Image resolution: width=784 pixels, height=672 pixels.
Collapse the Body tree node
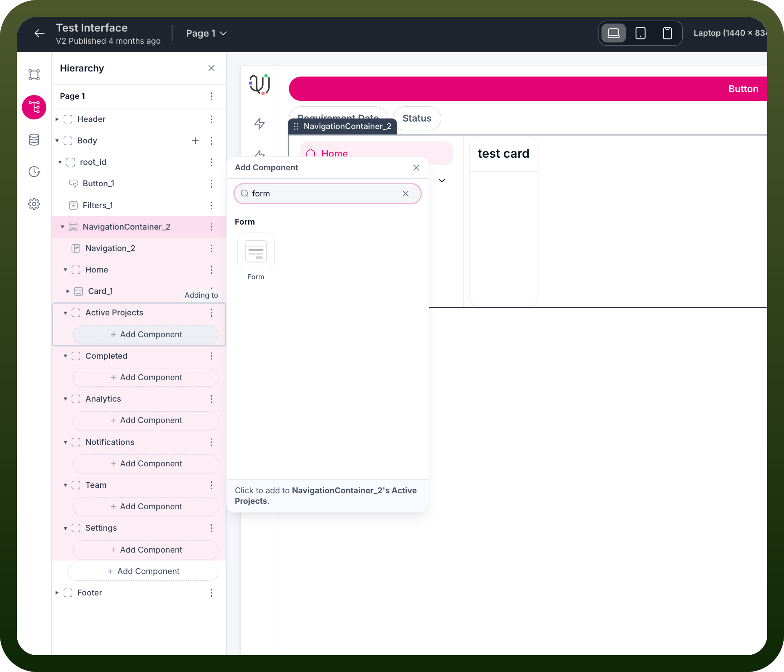click(57, 140)
